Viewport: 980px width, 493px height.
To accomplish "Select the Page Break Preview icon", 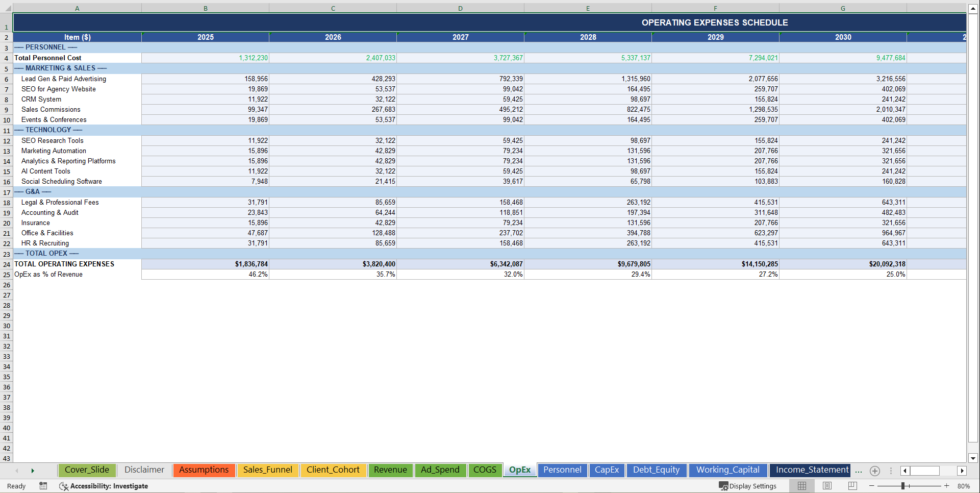I will click(852, 486).
